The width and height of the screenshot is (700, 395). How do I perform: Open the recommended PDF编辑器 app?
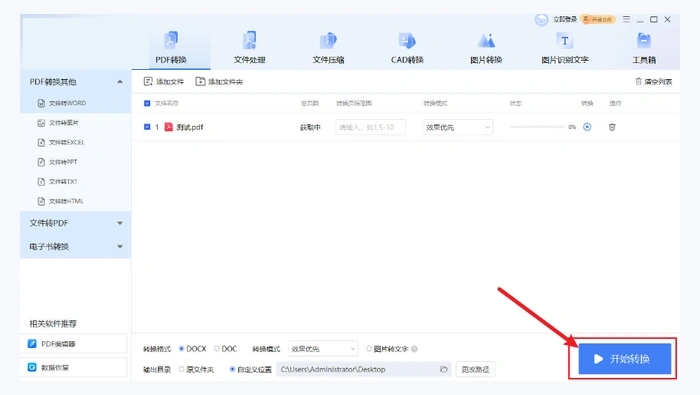coord(73,344)
